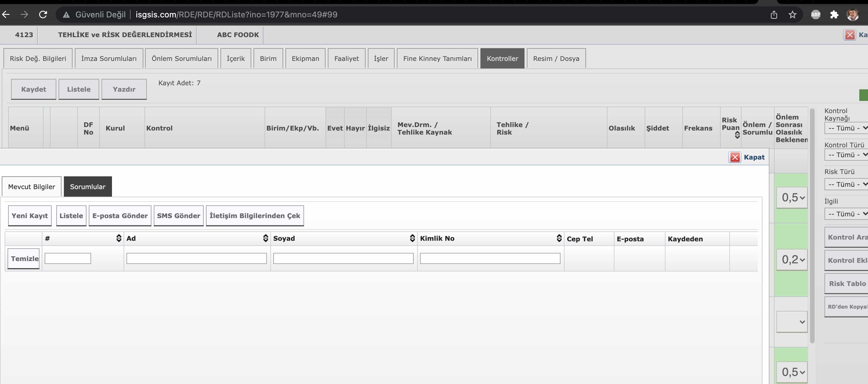Open the extensions puzzle icon

(x=834, y=15)
